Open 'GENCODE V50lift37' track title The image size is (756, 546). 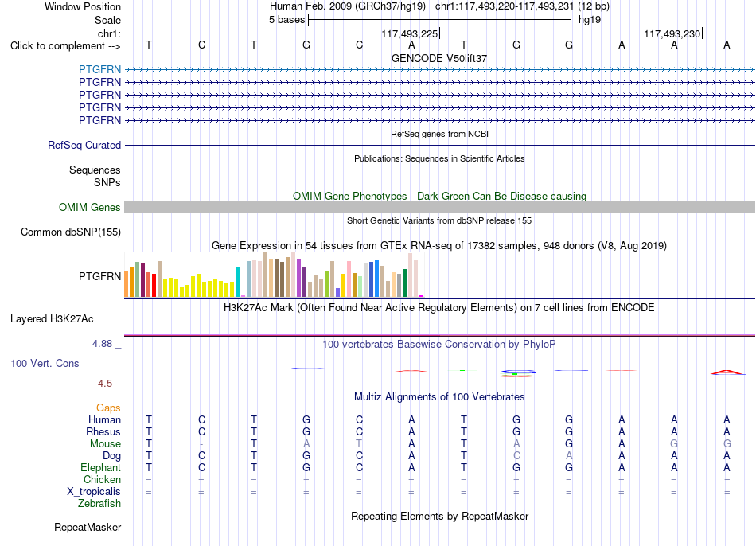tap(439, 58)
